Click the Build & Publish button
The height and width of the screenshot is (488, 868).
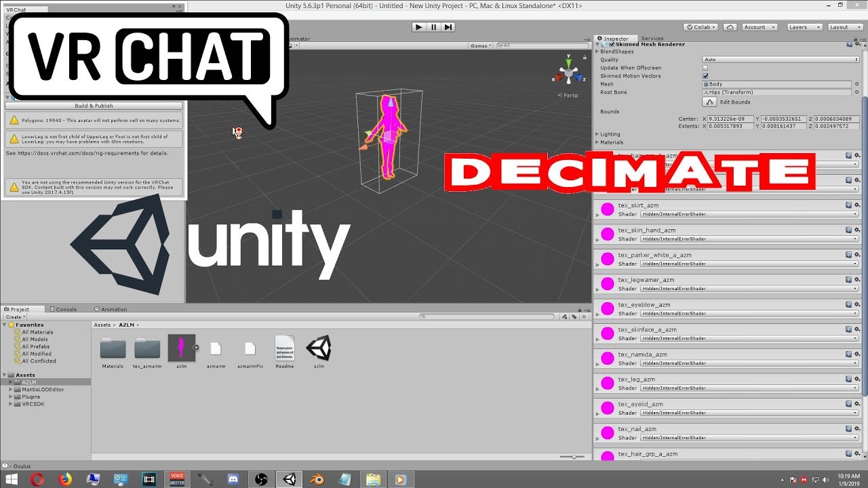[94, 106]
